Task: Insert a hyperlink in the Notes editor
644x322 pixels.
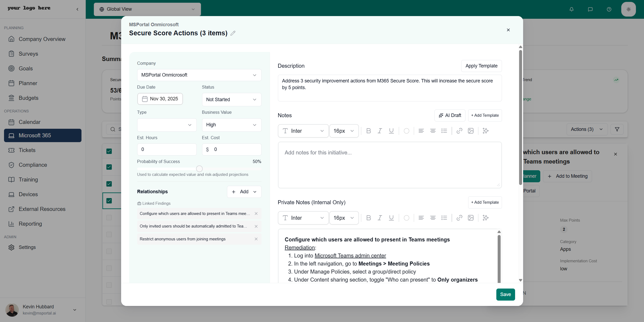Action: pos(459,131)
